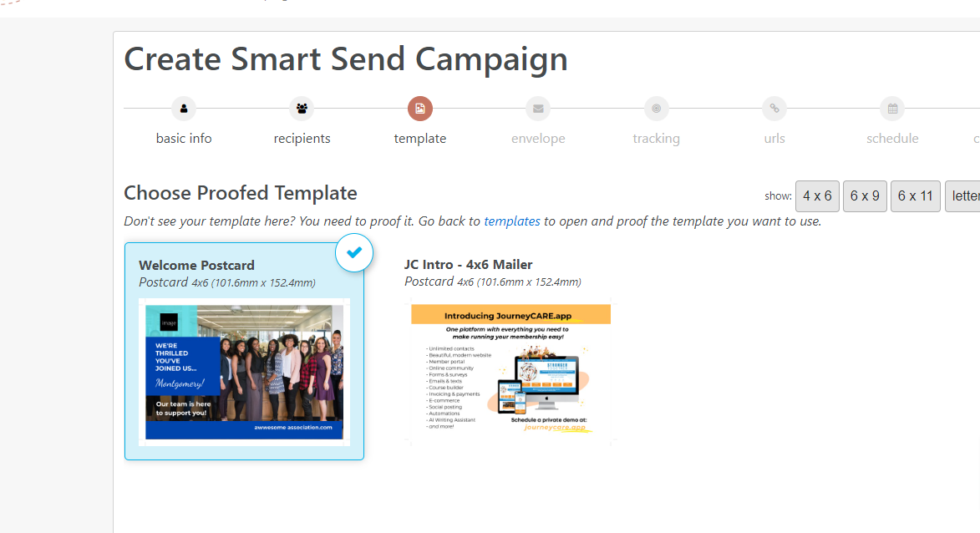
Task: Select the JC Intro mailer preview image
Action: (510, 373)
